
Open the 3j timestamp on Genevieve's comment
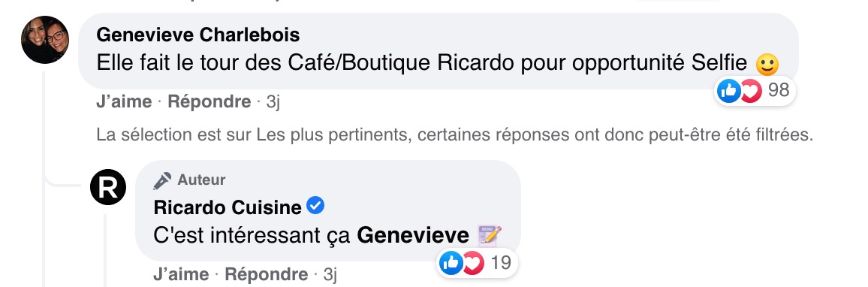tap(273, 102)
